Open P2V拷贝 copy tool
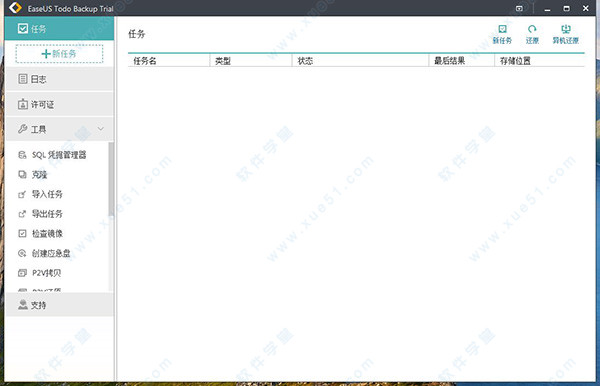 tap(40, 273)
